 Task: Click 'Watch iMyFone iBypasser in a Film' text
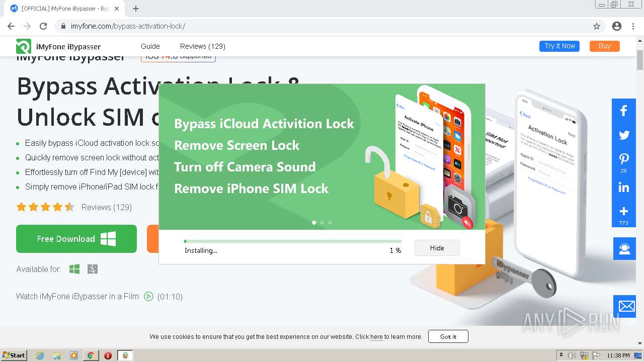point(77,297)
